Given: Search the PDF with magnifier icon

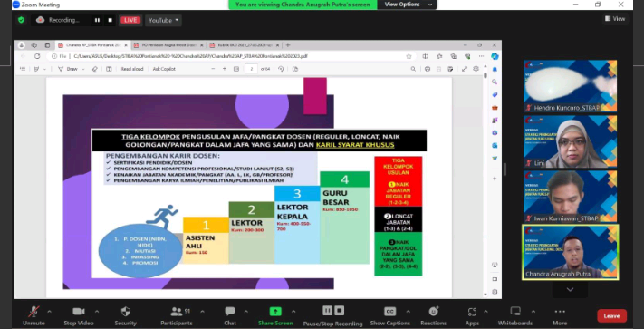Looking at the screenshot, I should (413, 69).
